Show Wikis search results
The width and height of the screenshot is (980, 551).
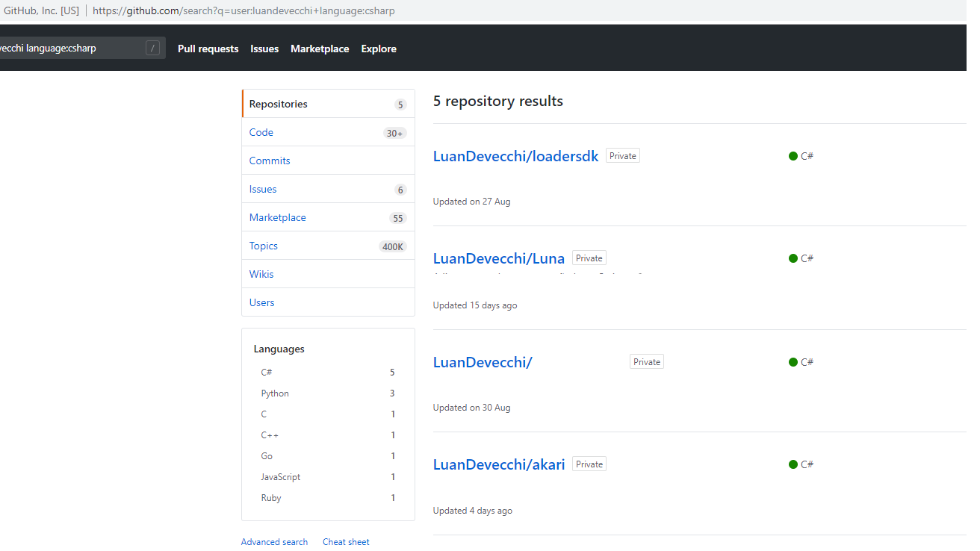click(x=328, y=274)
